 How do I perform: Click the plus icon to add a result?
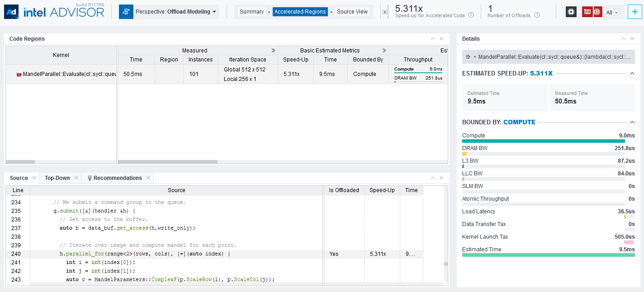click(x=635, y=12)
